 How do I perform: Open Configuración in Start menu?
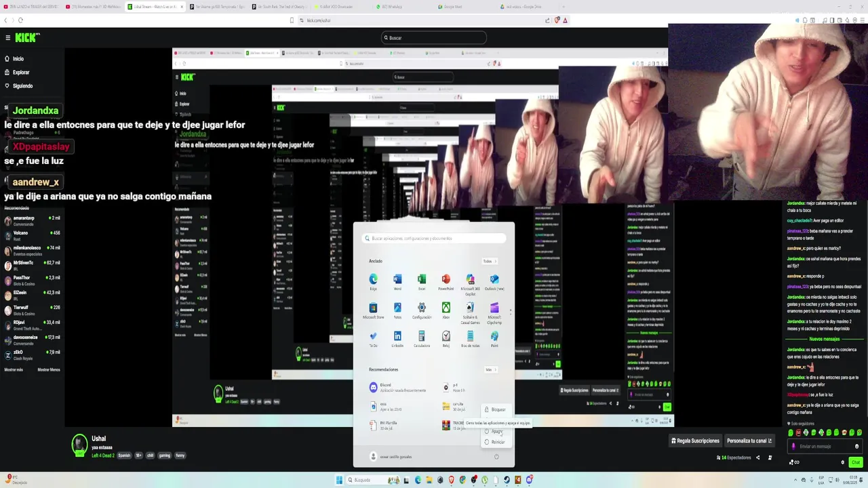[x=422, y=310]
